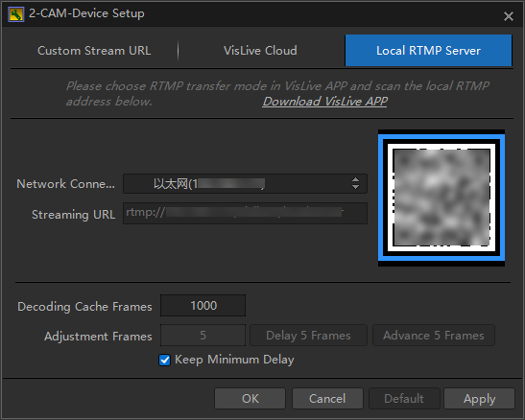Click the Delay 5 Frames button

(308, 335)
